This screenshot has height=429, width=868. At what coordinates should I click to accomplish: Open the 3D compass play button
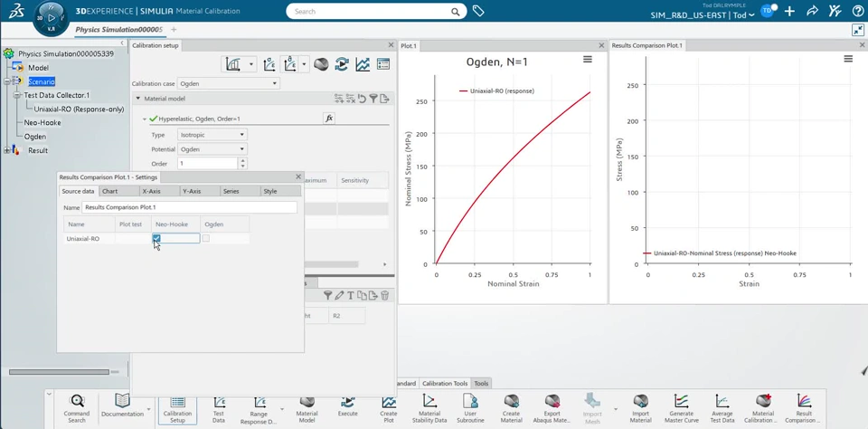tap(52, 18)
